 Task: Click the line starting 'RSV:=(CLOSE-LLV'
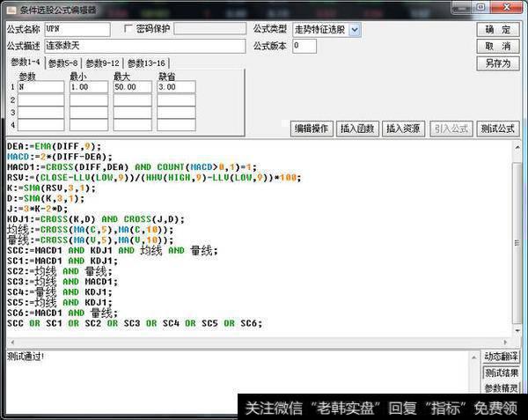[x=154, y=178]
